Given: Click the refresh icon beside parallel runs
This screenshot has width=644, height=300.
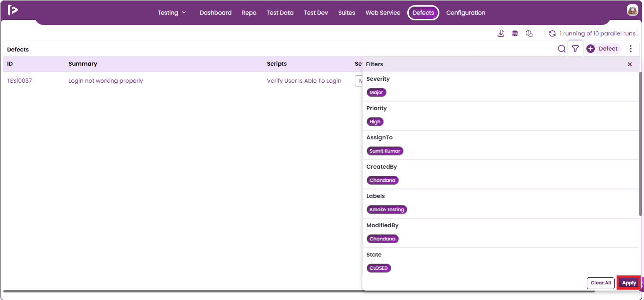Looking at the screenshot, I should (x=552, y=34).
